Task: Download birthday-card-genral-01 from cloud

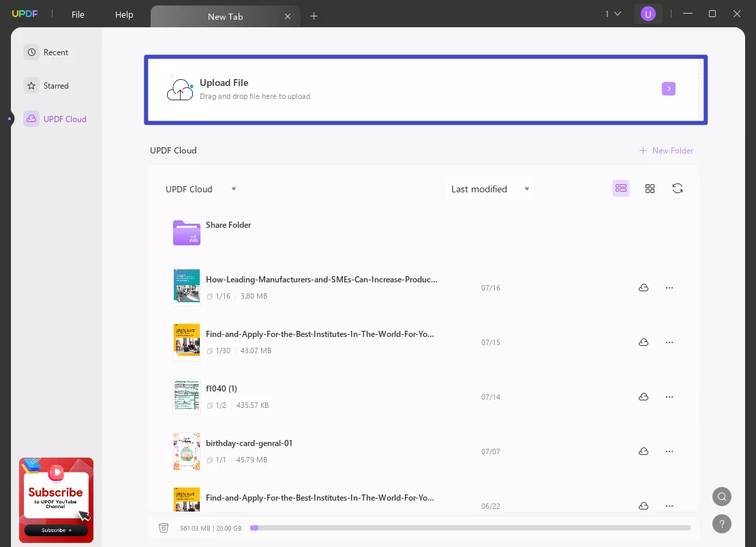Action: pos(643,451)
